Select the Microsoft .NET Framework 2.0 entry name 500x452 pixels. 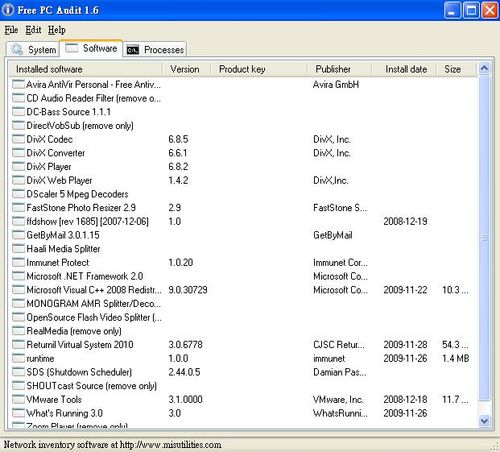click(85, 276)
